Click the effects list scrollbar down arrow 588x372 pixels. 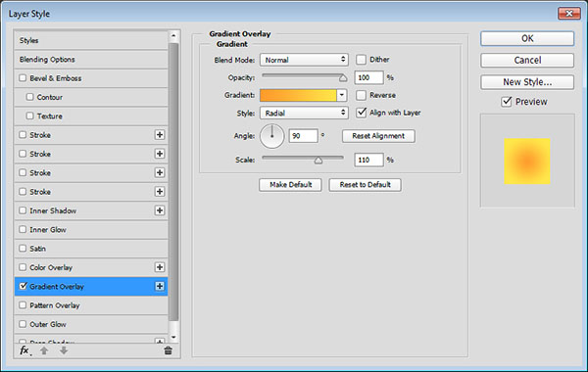point(173,337)
